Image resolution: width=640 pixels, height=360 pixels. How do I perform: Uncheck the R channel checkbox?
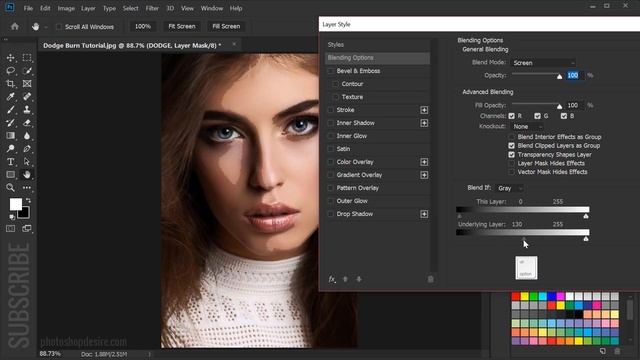click(511, 116)
